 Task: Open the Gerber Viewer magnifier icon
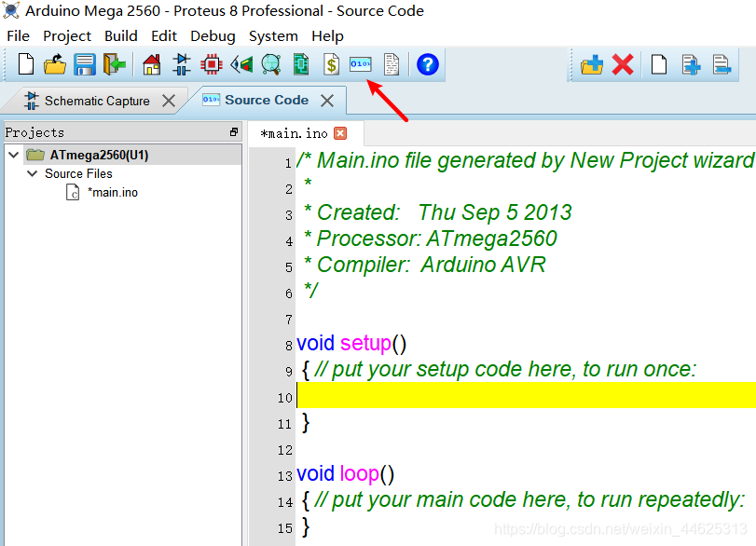pyautogui.click(x=271, y=64)
